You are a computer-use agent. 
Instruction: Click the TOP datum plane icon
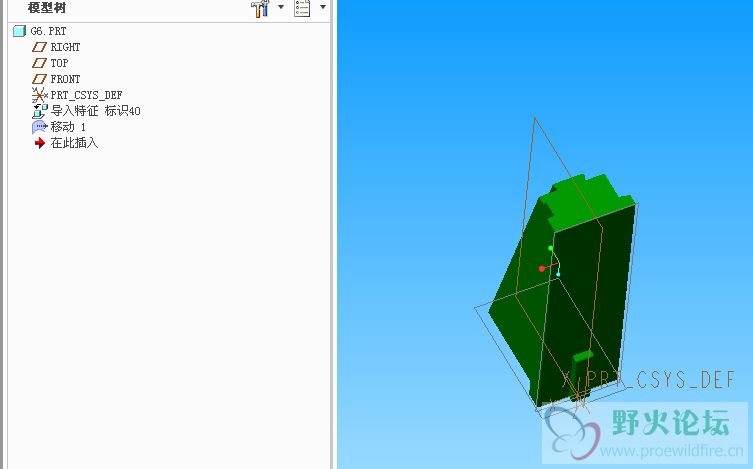click(39, 63)
